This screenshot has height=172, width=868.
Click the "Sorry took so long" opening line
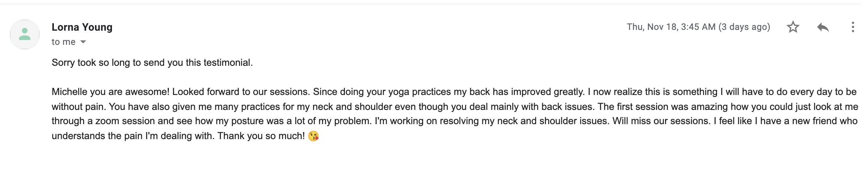pos(91,62)
